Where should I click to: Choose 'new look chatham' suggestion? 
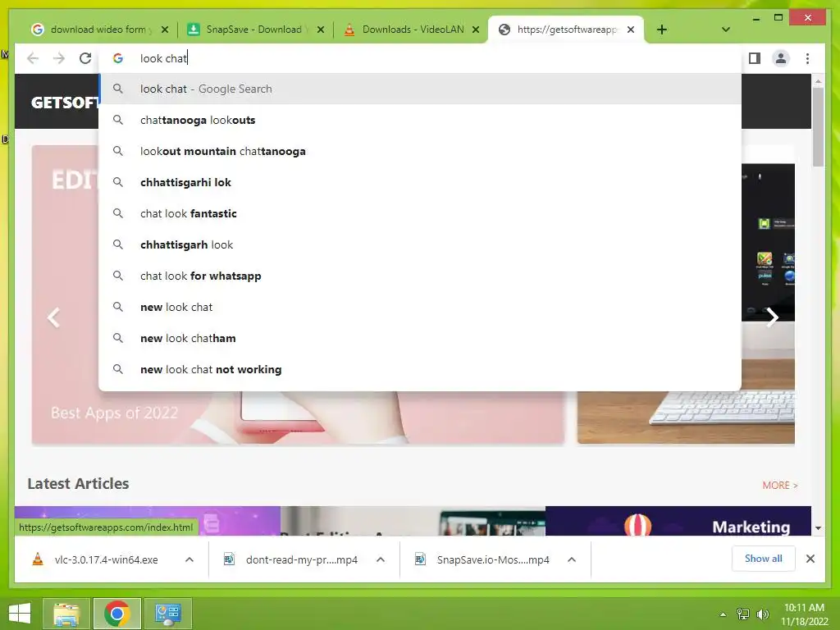420,338
